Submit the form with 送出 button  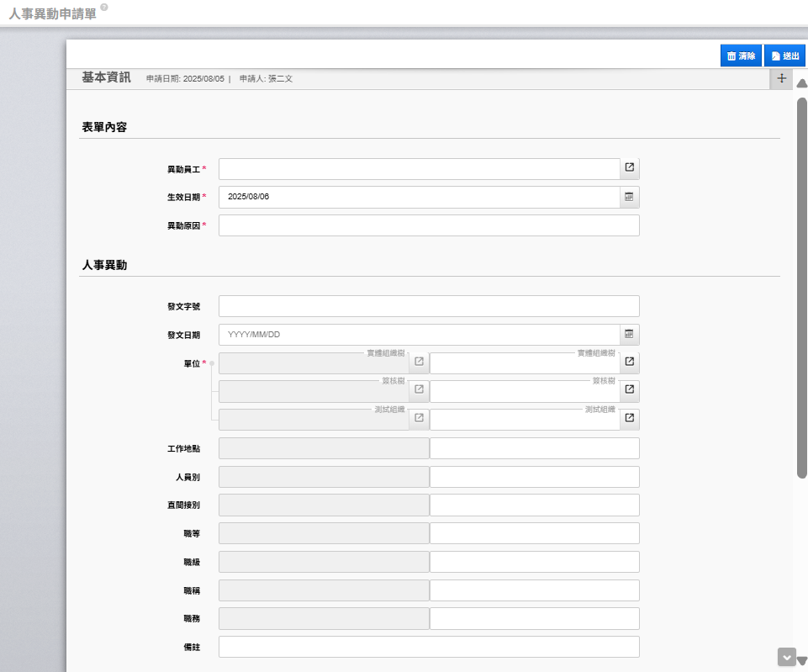[x=784, y=56]
